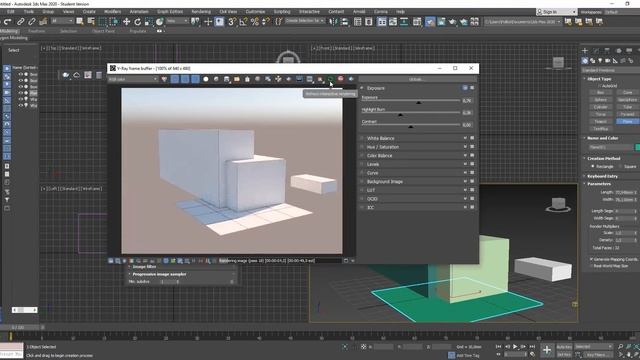Select the Rotate tool in main toolbar
The height and width of the screenshot is (360, 640).
pos(138,22)
